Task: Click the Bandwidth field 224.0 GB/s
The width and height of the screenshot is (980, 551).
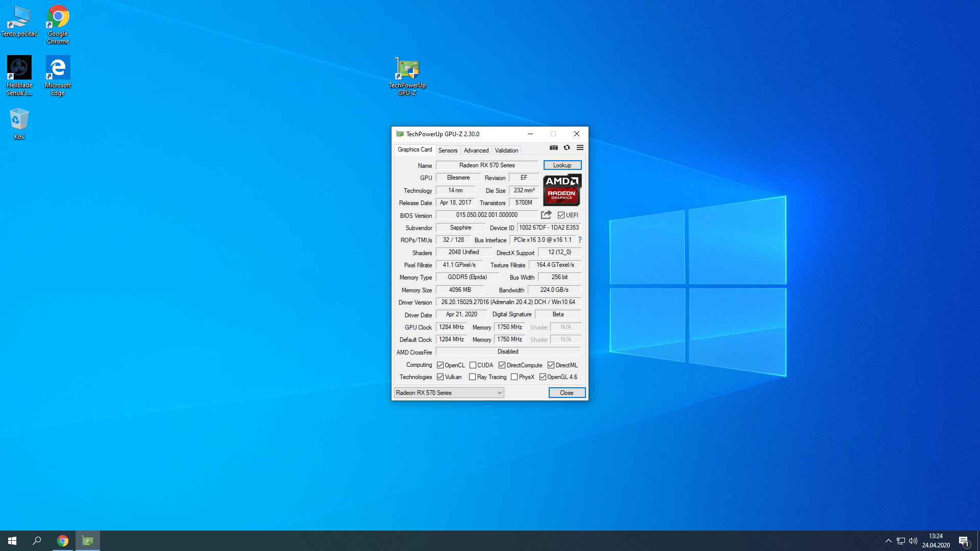Action: point(554,290)
